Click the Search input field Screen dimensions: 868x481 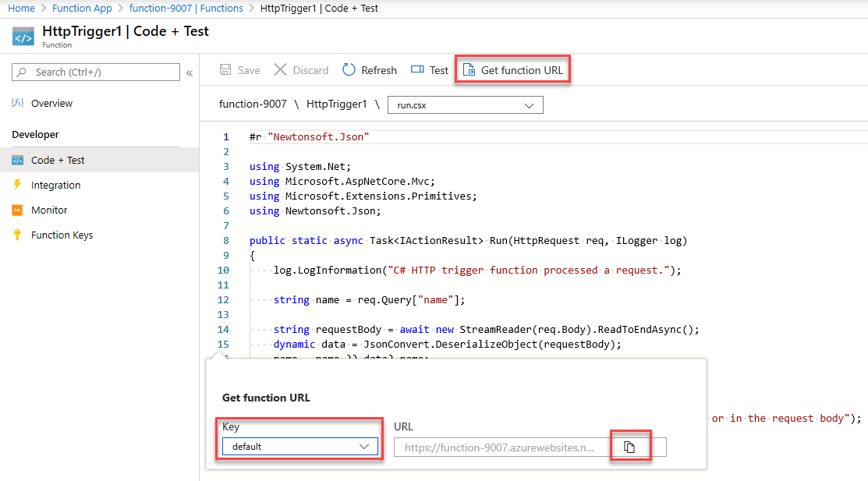point(94,72)
